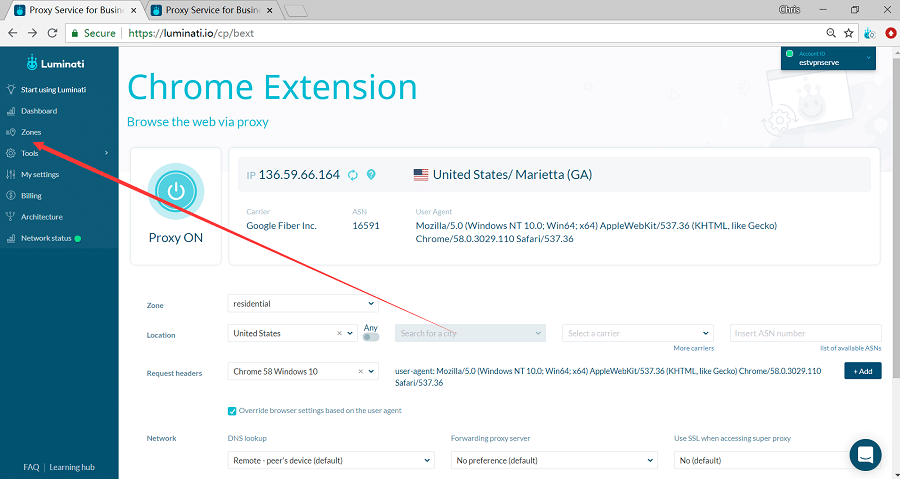Open the Zone residential dropdown
This screenshot has height=479, width=900.
(x=303, y=303)
